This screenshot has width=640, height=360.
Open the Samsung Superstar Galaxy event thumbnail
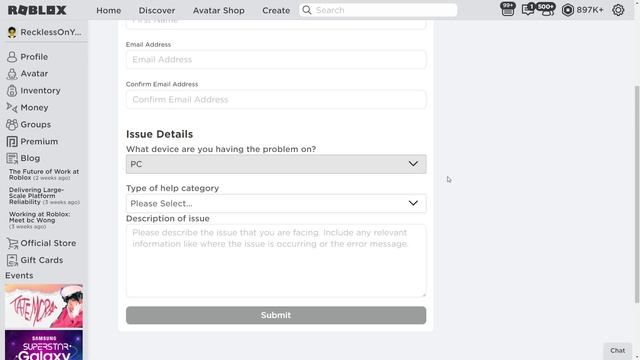pyautogui.click(x=44, y=345)
